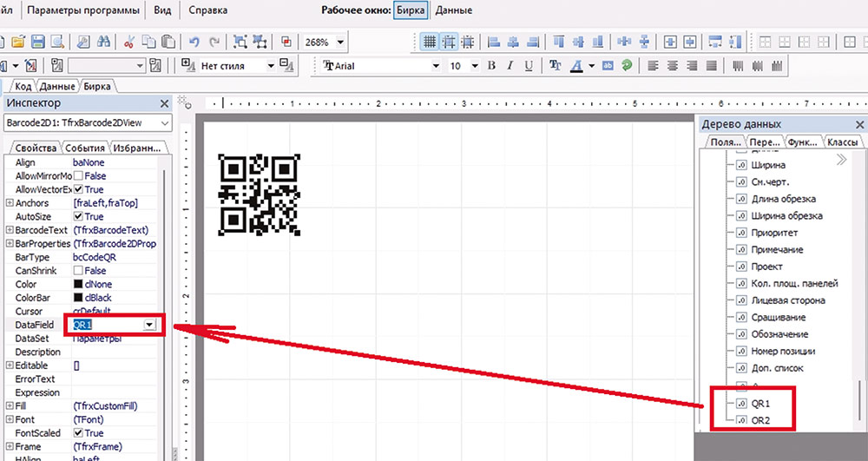Viewport: 868px width, 461px height.
Task: Open the Arial font name dropdown
Action: click(x=437, y=66)
